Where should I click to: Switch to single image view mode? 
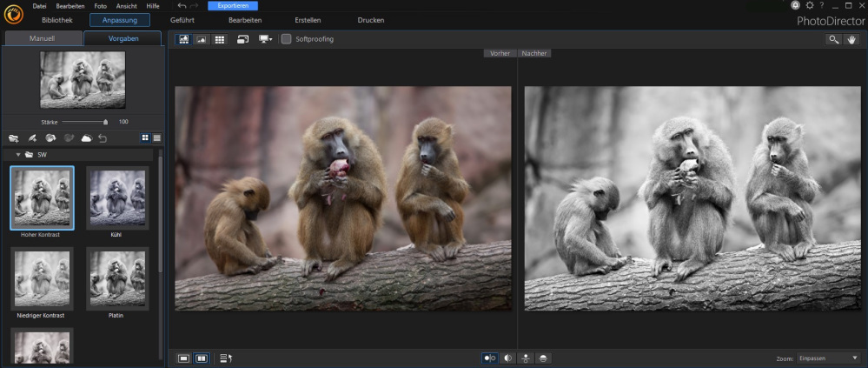click(184, 358)
